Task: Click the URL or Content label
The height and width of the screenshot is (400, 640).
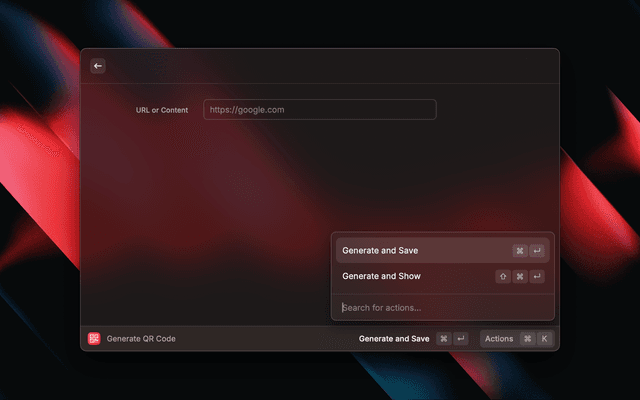Action: [x=162, y=110]
